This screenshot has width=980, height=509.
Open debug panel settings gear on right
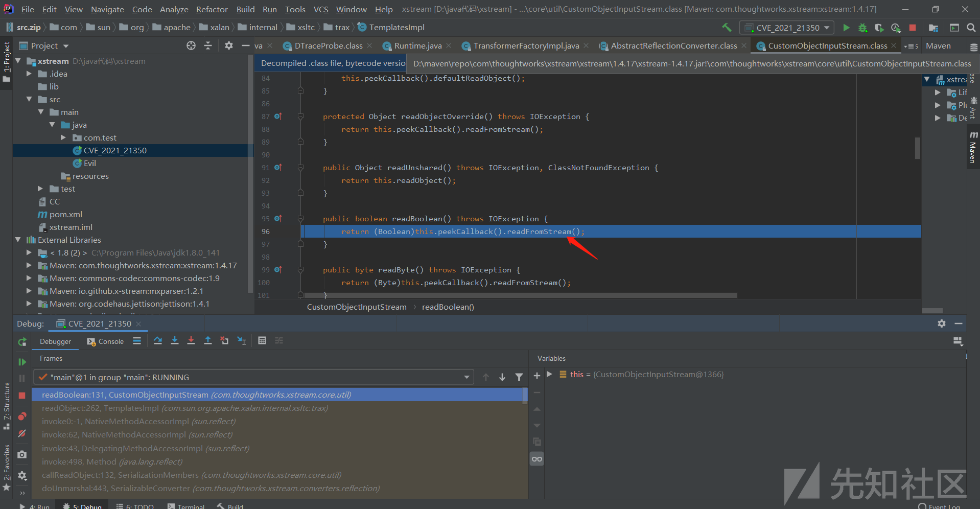[x=942, y=323]
